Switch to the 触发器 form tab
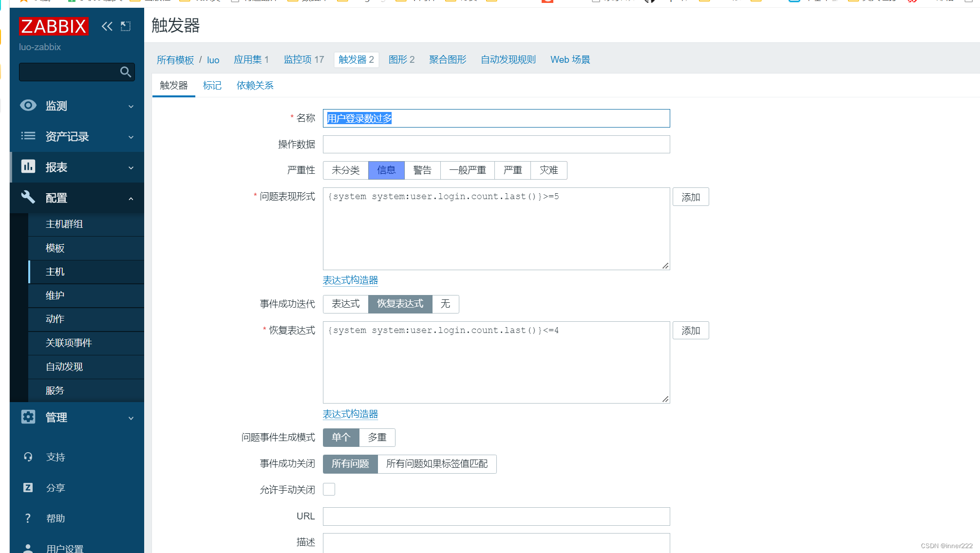Screen dimensions: 980x553 174,85
